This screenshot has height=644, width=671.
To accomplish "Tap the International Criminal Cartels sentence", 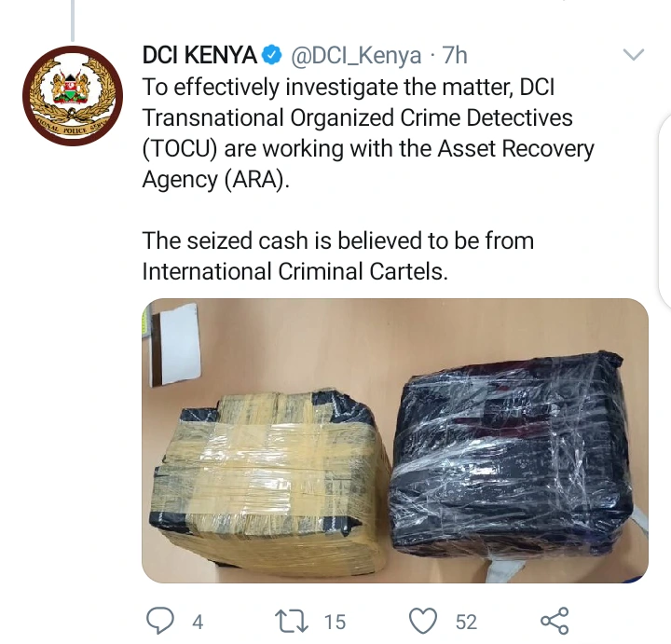I will 338,256.
